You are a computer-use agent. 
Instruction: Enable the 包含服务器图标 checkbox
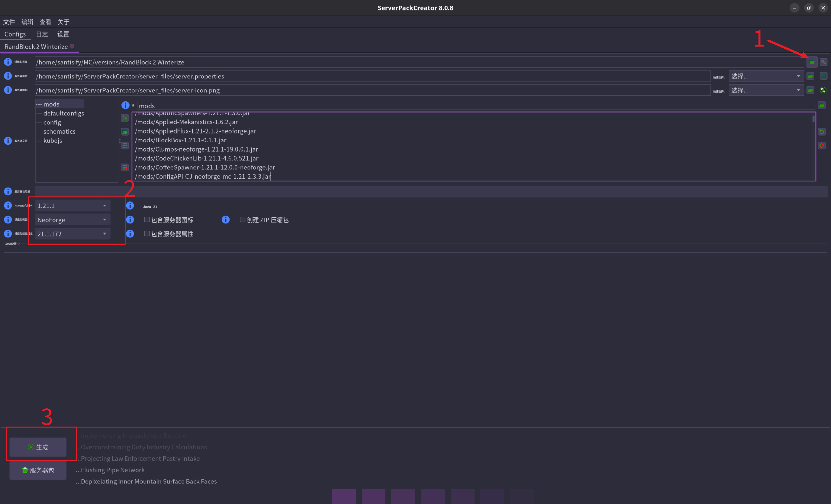coord(147,220)
